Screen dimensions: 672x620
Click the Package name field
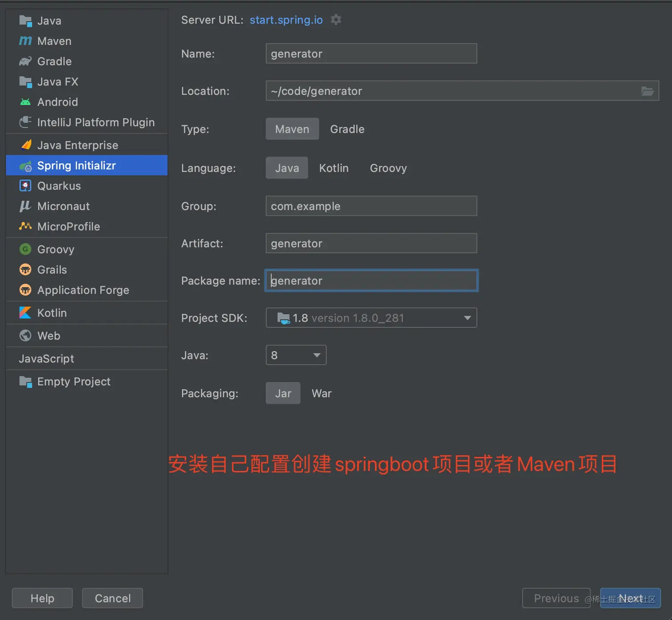coord(371,281)
